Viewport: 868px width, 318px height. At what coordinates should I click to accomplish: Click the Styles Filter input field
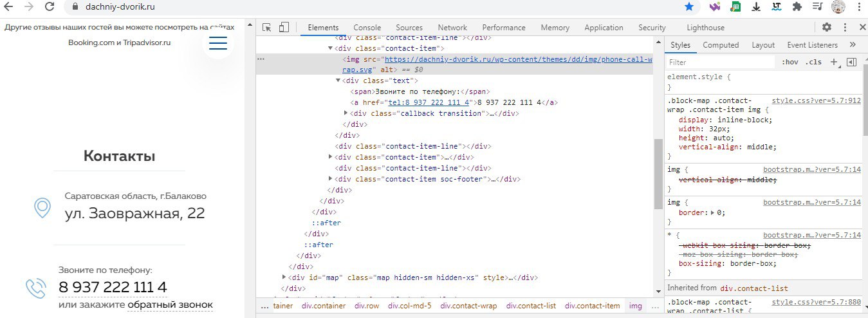(x=721, y=62)
